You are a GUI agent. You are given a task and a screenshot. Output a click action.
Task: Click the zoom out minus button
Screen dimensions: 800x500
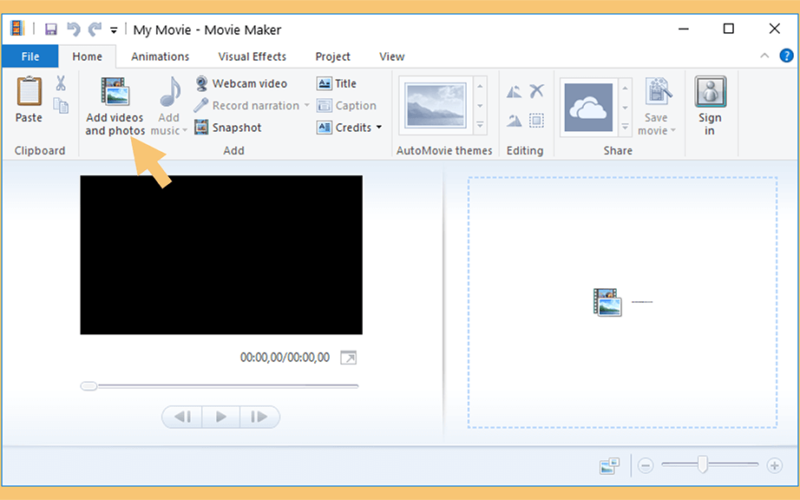[x=645, y=465]
